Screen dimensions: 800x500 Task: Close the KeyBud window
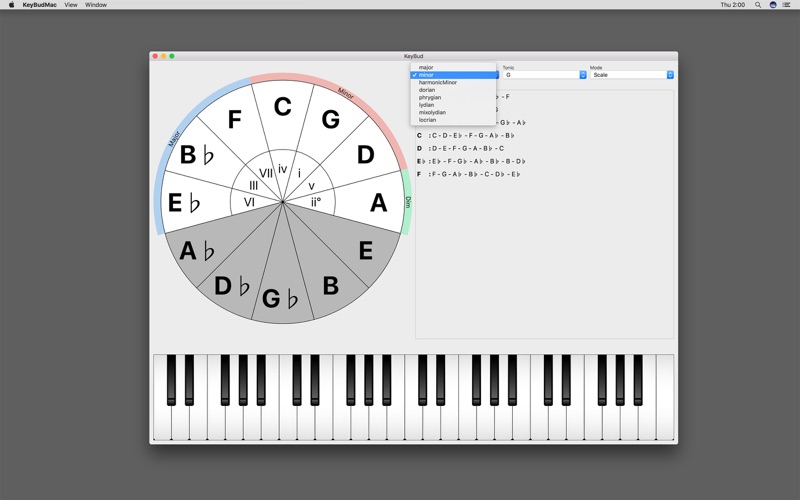click(x=155, y=56)
